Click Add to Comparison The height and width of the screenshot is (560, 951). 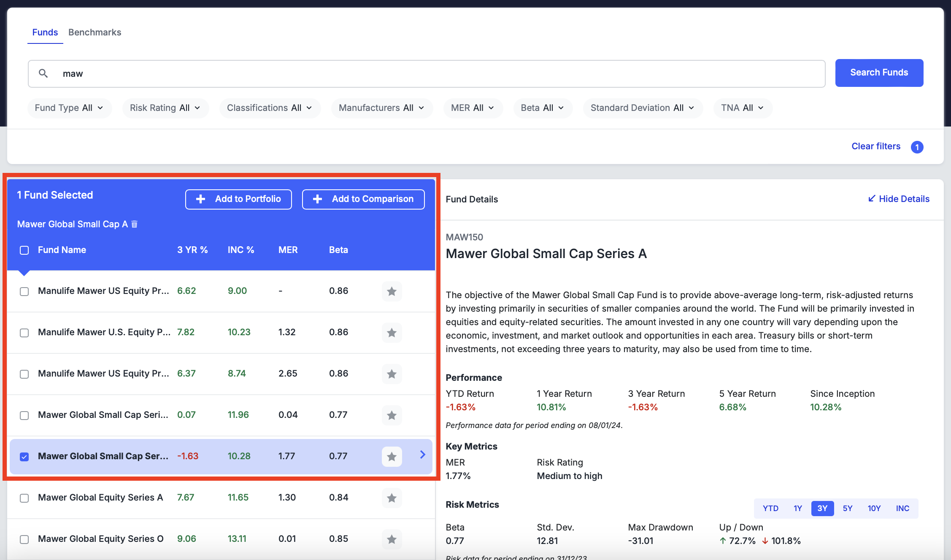coord(363,199)
